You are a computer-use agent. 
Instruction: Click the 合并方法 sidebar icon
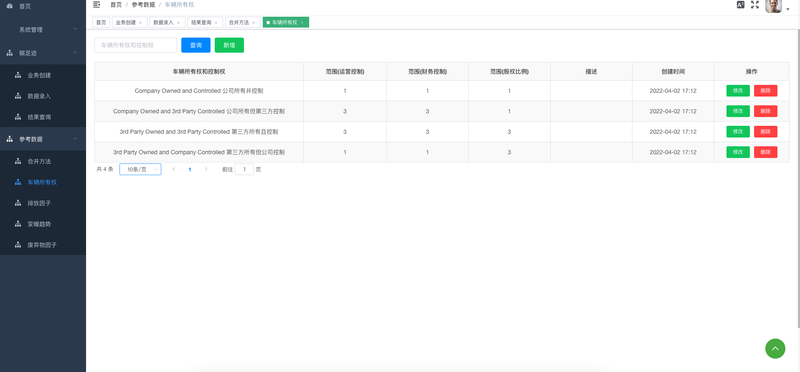click(x=18, y=161)
